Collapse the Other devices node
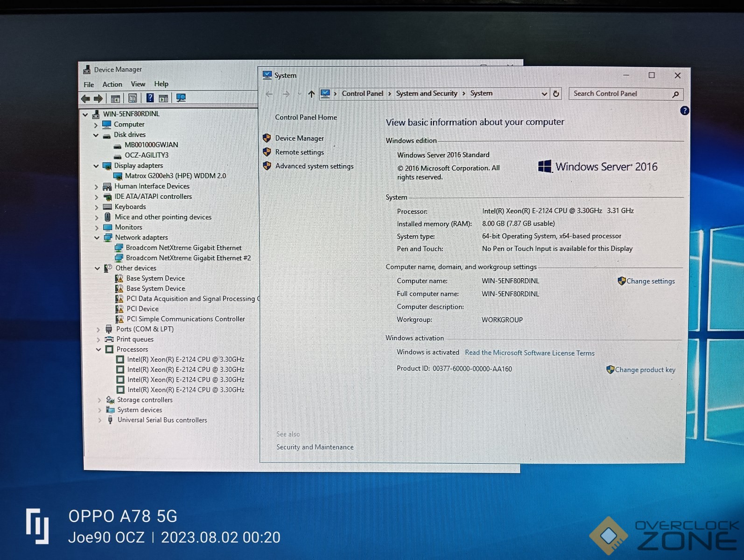 [x=97, y=268]
